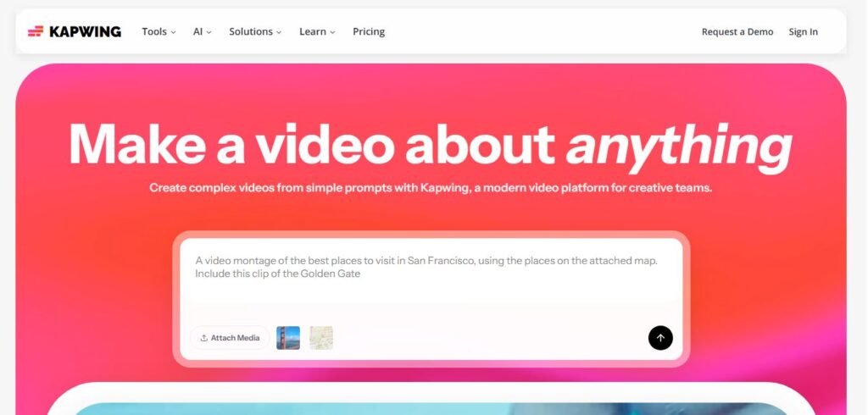This screenshot has width=868, height=415.
Task: Go to the Pricing page
Action: tap(369, 31)
